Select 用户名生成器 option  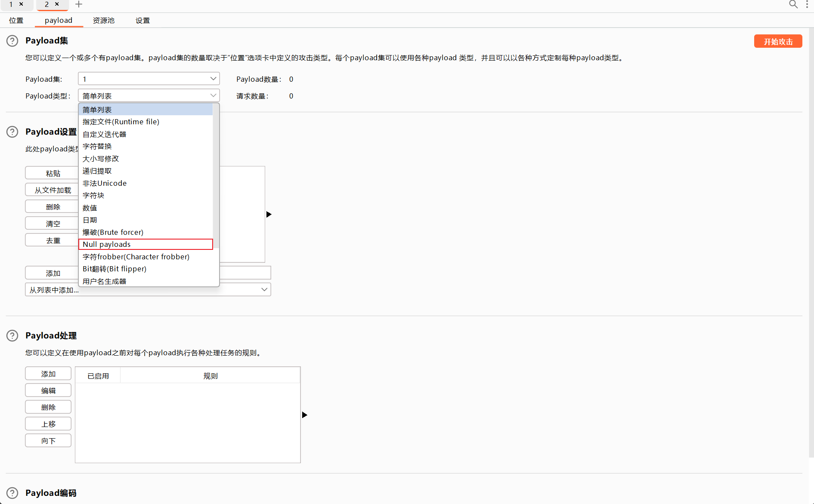tap(146, 281)
